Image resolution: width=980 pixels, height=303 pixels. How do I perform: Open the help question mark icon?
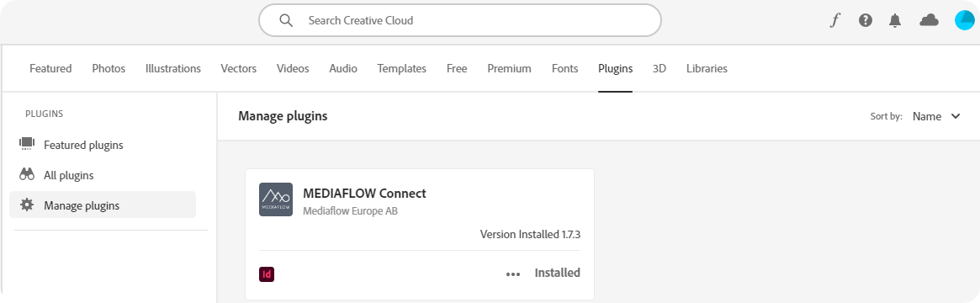[865, 20]
